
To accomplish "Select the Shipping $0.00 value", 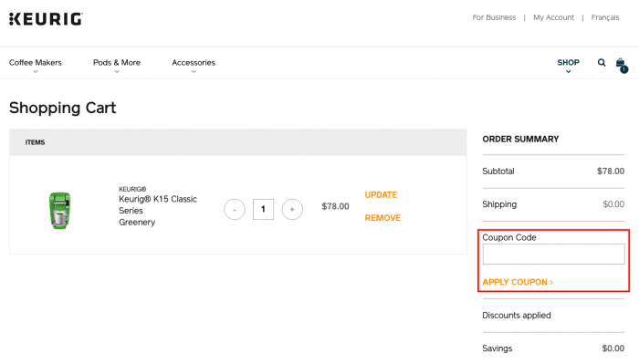I will [613, 204].
